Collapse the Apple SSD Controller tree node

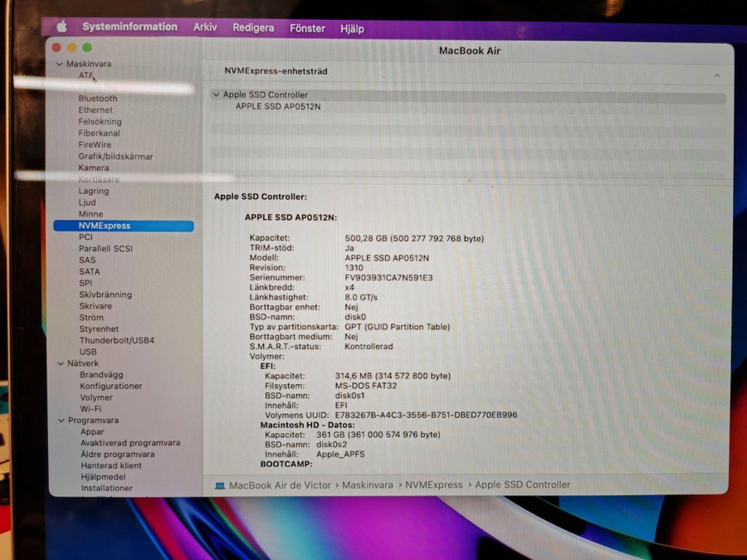point(216,95)
